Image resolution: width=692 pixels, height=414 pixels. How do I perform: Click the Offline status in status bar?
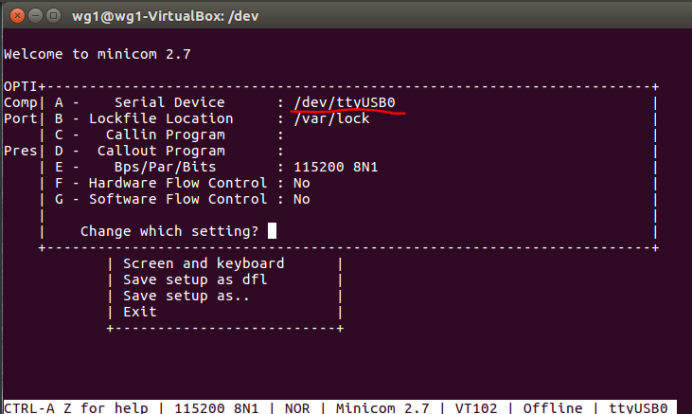553,408
